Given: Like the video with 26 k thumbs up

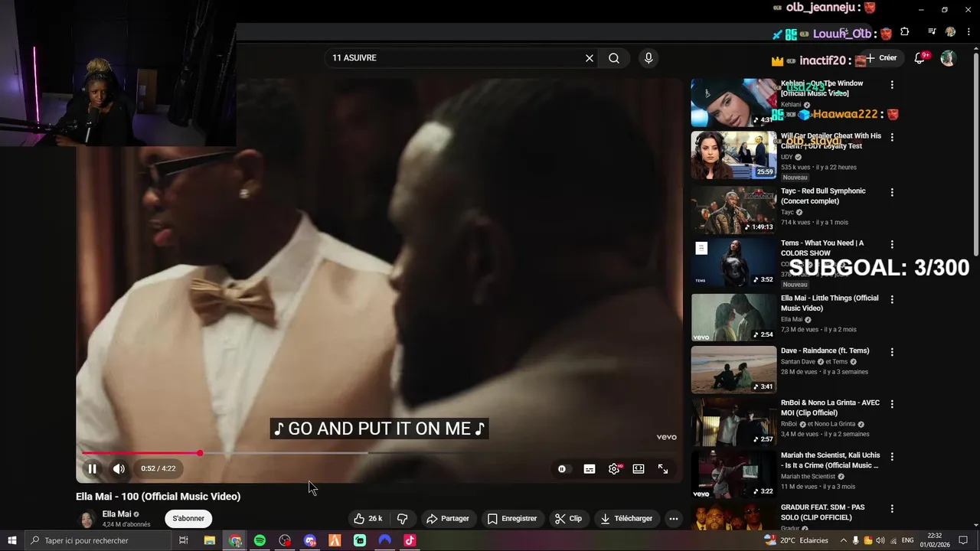Looking at the screenshot, I should click(x=368, y=518).
